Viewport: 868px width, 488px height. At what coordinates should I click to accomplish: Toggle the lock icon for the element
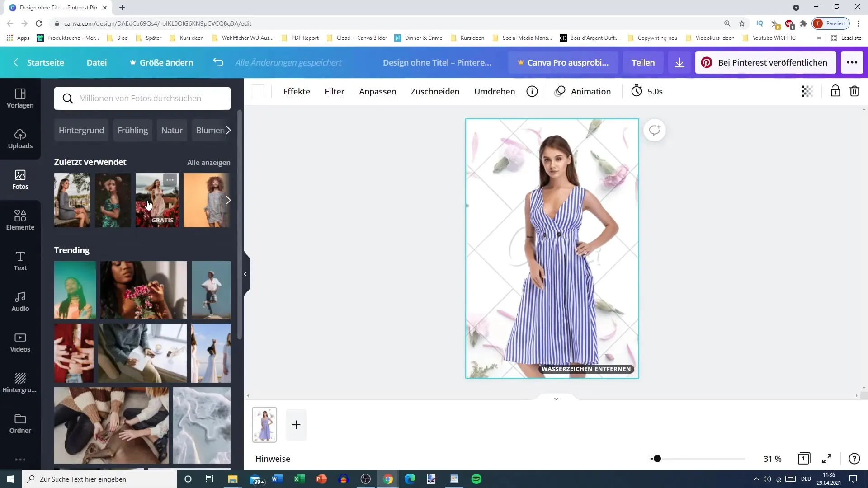[835, 92]
